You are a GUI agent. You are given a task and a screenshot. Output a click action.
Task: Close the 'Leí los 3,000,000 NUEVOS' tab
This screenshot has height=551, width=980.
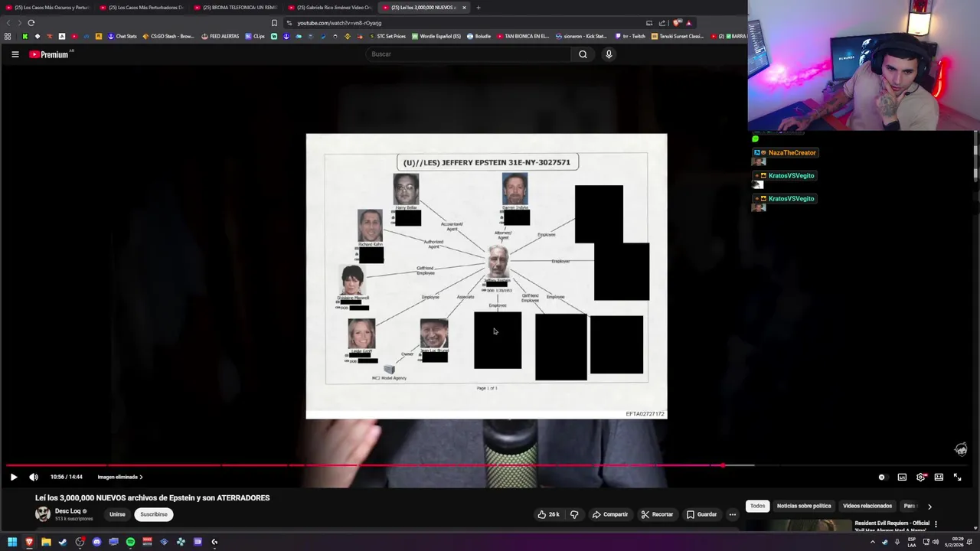[x=464, y=8]
